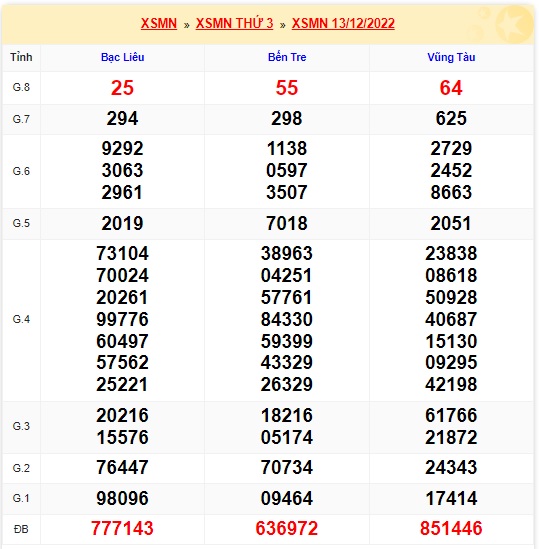Click G.4 value 09295

point(451,362)
